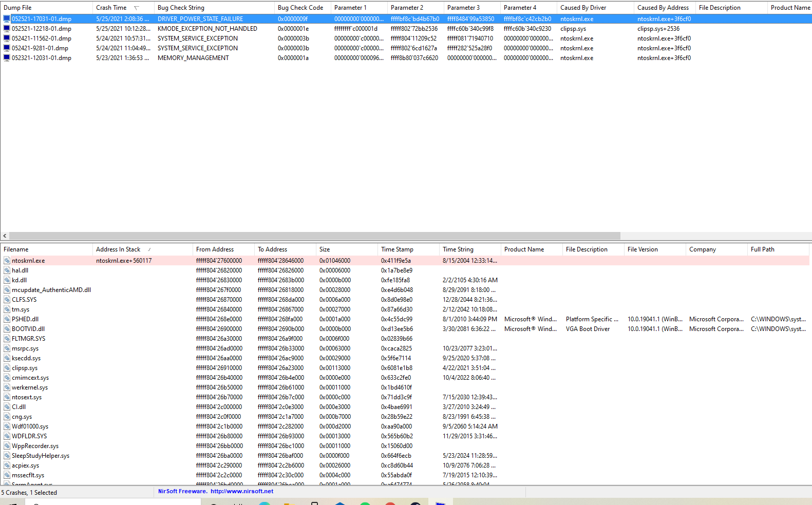Click the upper pane horizontal scrollbar thumb
This screenshot has height=505, width=812.
pos(315,236)
